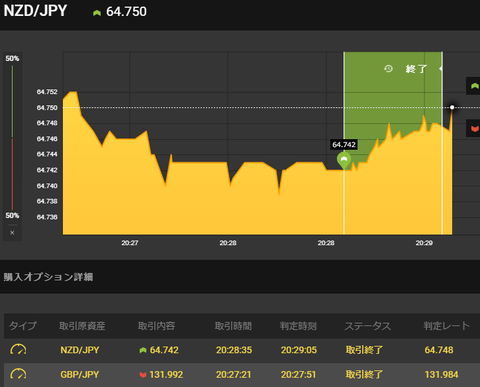The image size is (480, 387).
Task: Click the white current price dot on the chart line
Action: tap(452, 107)
